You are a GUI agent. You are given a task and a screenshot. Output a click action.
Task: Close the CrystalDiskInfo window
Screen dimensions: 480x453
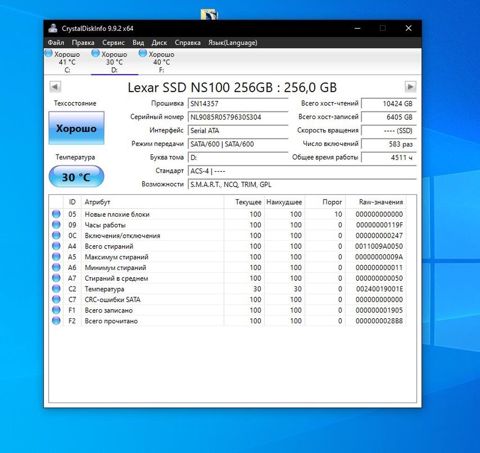[x=408, y=28]
